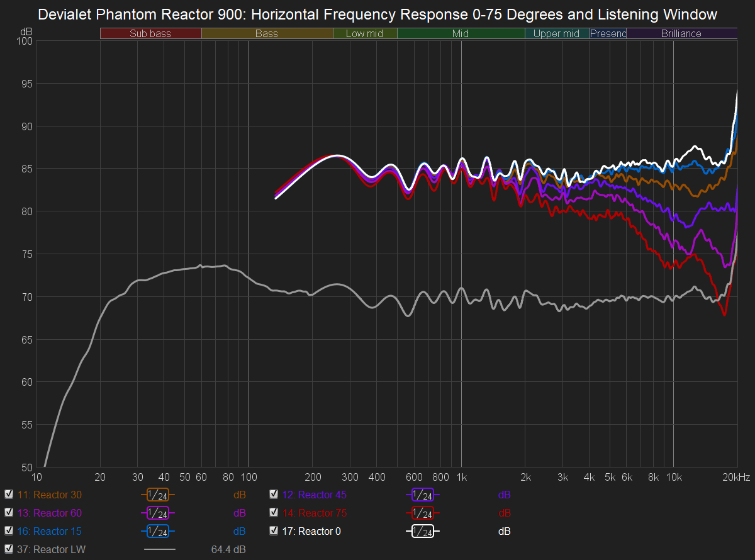Image resolution: width=755 pixels, height=560 pixels.
Task: Select the Brilliance band label
Action: (681, 34)
